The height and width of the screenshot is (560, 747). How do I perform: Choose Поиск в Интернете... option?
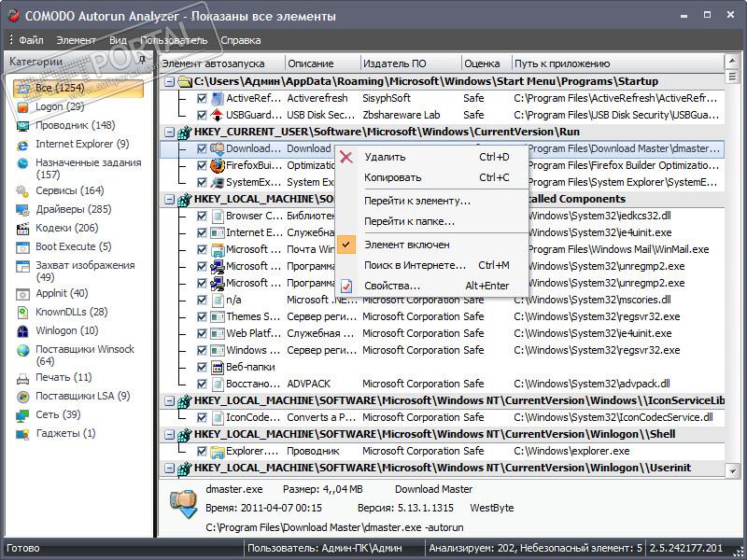(431, 265)
